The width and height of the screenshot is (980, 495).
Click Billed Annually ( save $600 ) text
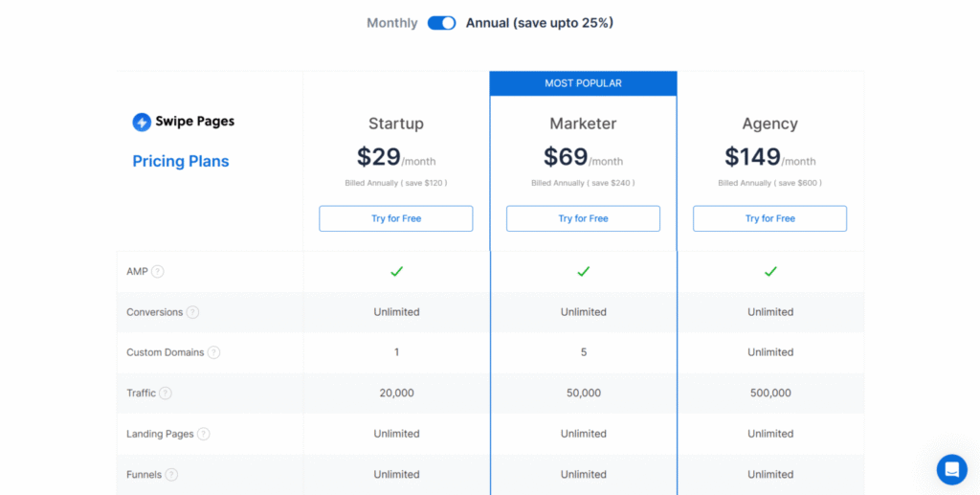(x=770, y=183)
